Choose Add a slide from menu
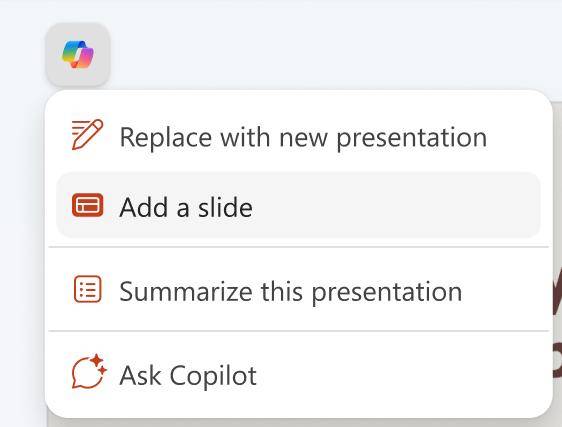This screenshot has height=427, width=562. point(298,205)
